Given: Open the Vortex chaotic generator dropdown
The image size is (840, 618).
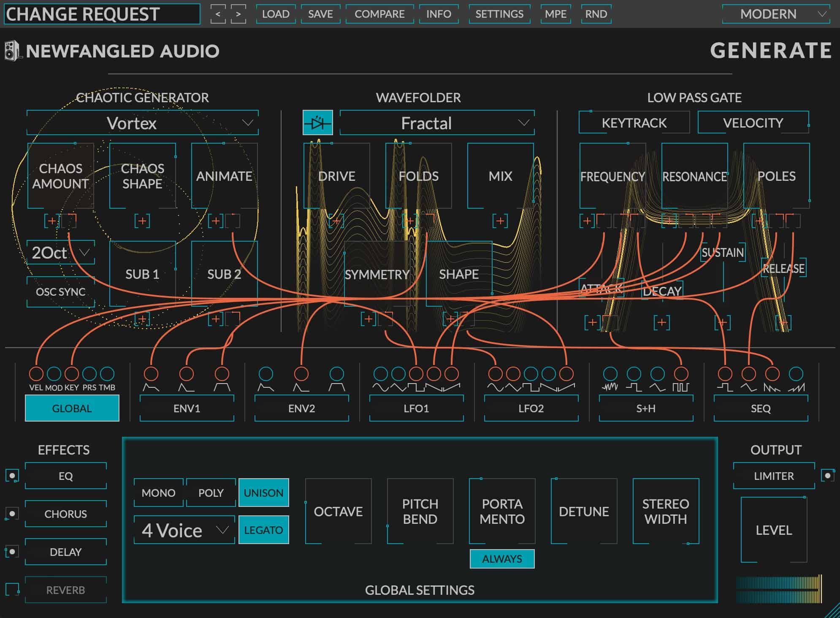Looking at the screenshot, I should point(143,123).
